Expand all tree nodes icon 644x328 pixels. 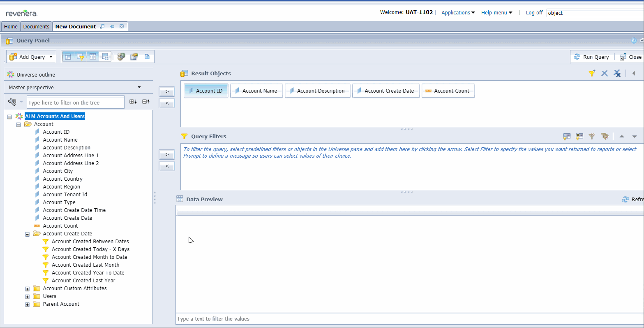coord(133,102)
